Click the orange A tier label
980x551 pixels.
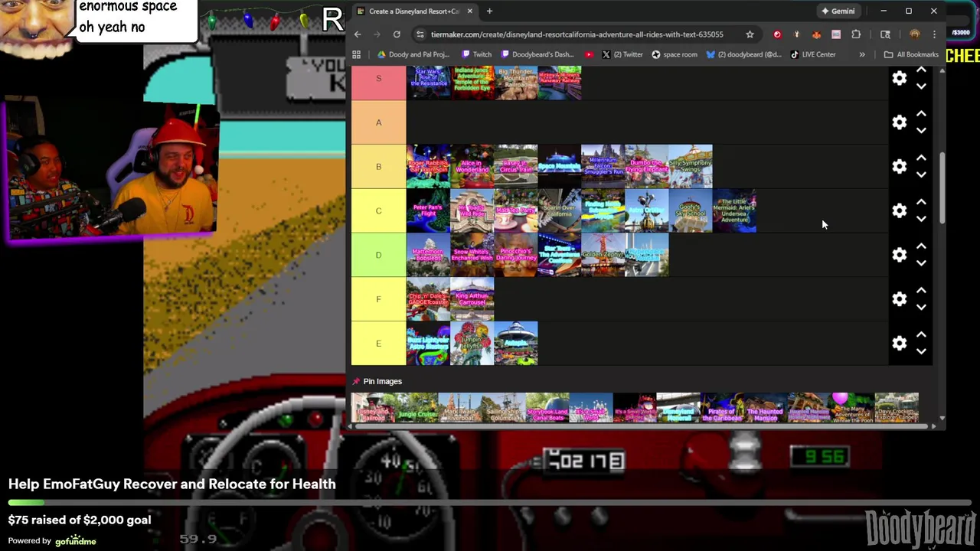click(x=378, y=122)
